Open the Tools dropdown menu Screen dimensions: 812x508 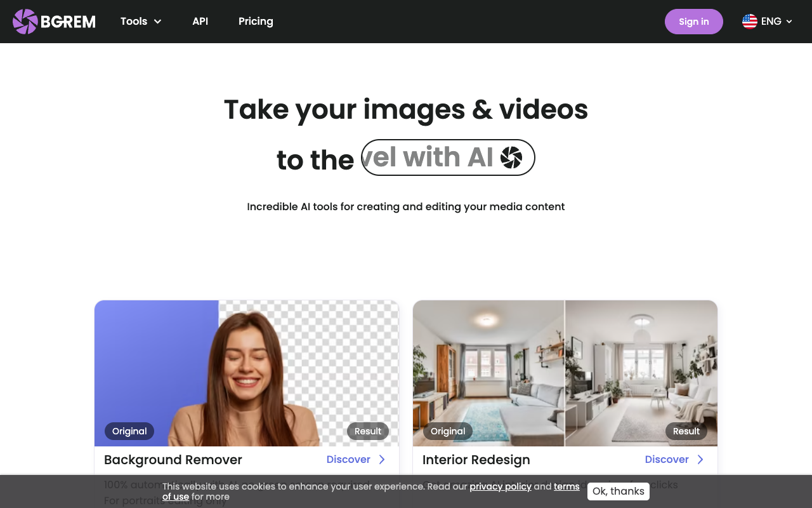coord(141,22)
